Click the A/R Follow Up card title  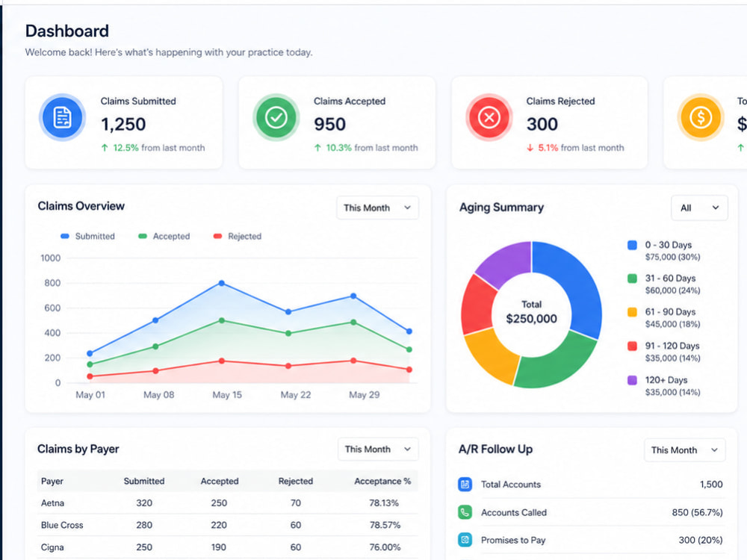(x=495, y=449)
